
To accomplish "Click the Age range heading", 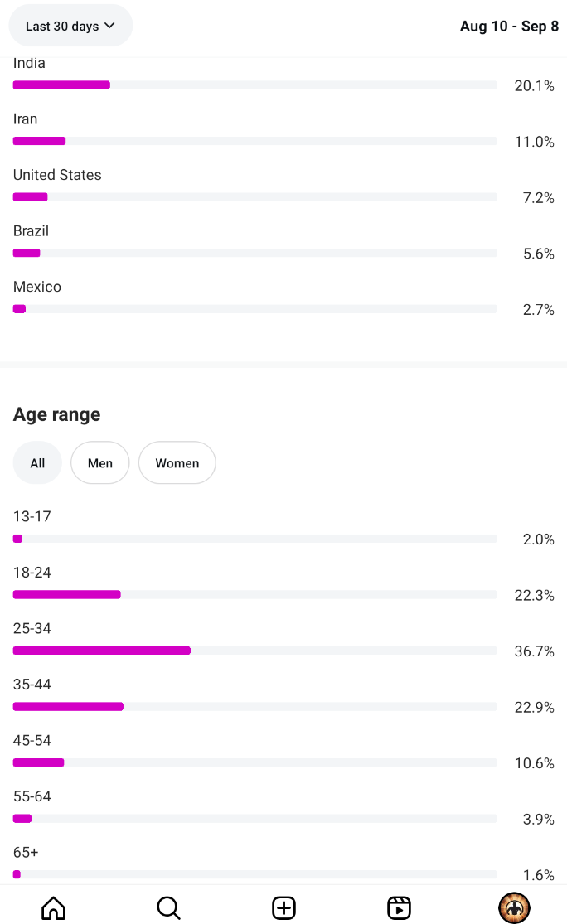I will pyautogui.click(x=57, y=414).
